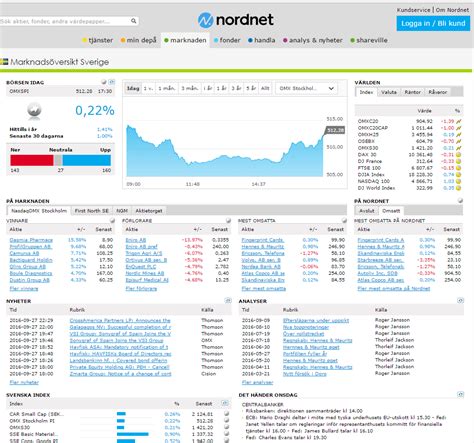Switch to the Aktietorget tab
474x443 pixels.
coord(149,211)
